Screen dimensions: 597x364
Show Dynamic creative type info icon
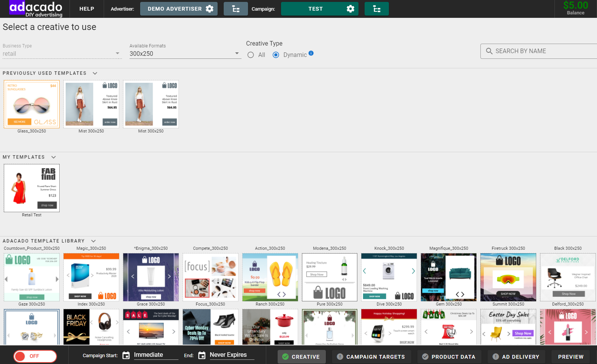point(311,53)
